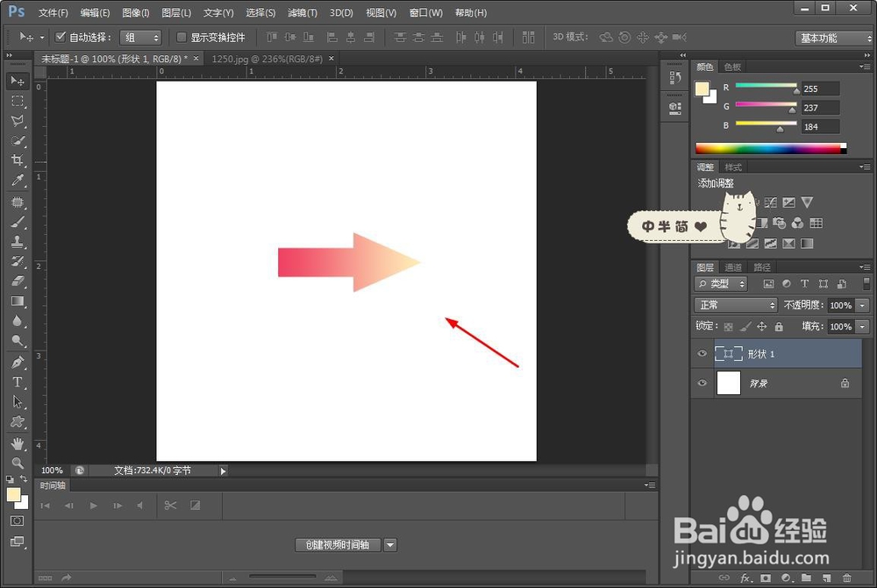Screen dimensions: 877x588
Task: Click the toolbox foreground color swatch
Action: (13, 494)
